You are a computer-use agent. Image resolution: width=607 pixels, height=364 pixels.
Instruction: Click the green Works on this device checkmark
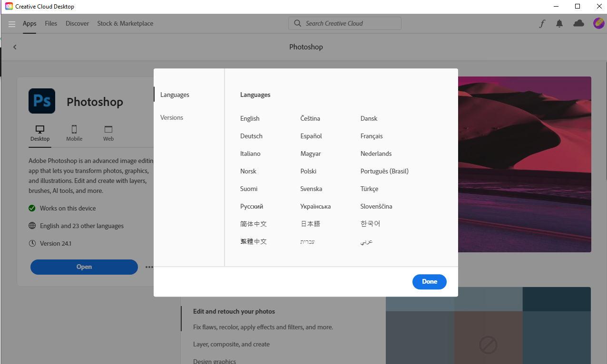[x=32, y=208]
